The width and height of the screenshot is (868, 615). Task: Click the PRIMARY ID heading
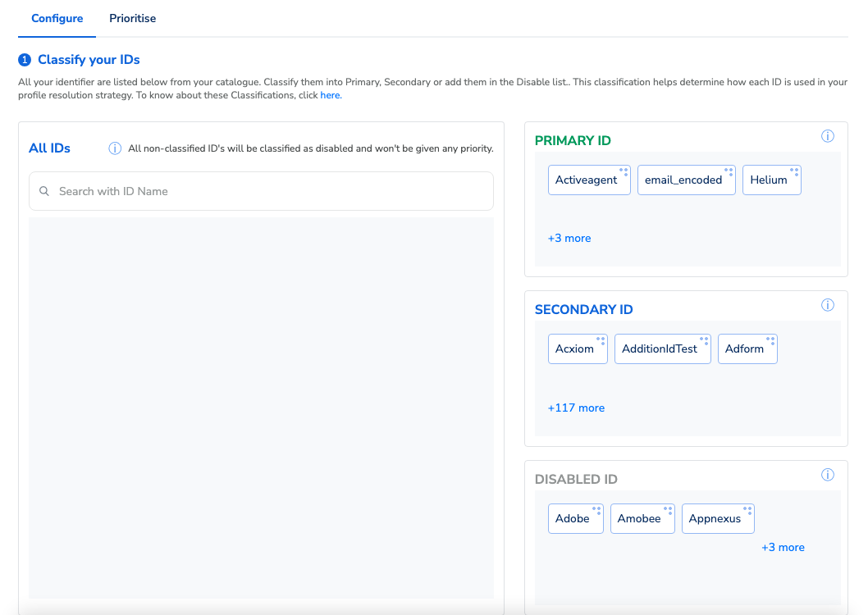[573, 140]
